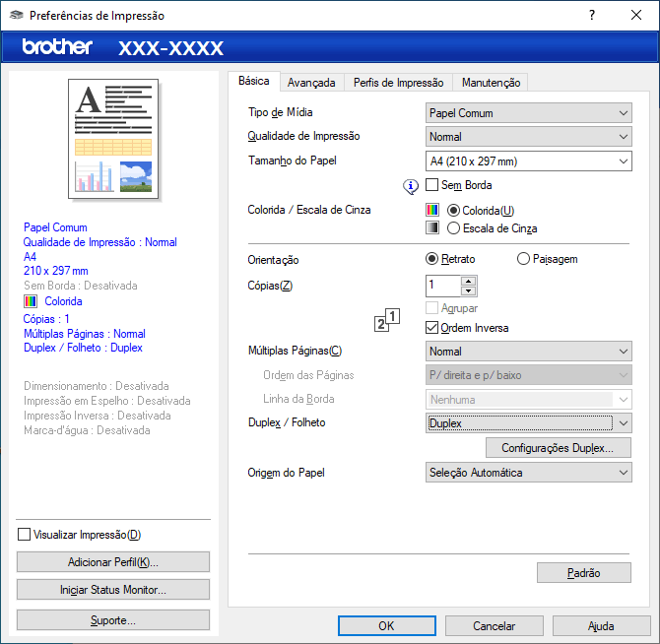This screenshot has height=644, width=660.
Task: Open the Duplex / Folheto dropdown
Action: (x=529, y=423)
